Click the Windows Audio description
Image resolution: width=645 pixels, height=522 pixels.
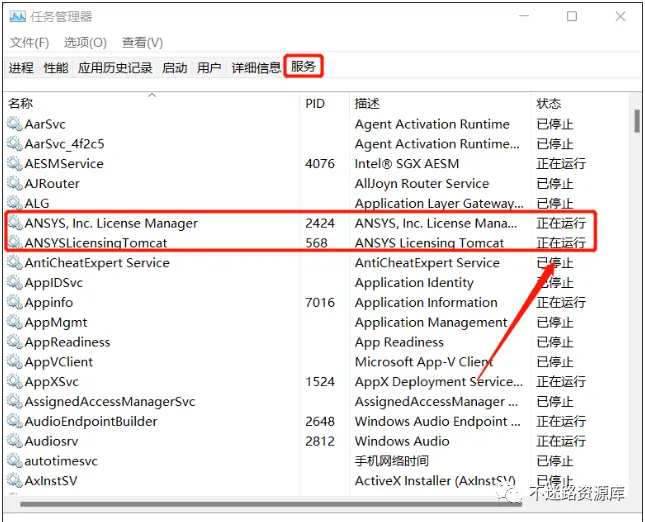tap(402, 441)
